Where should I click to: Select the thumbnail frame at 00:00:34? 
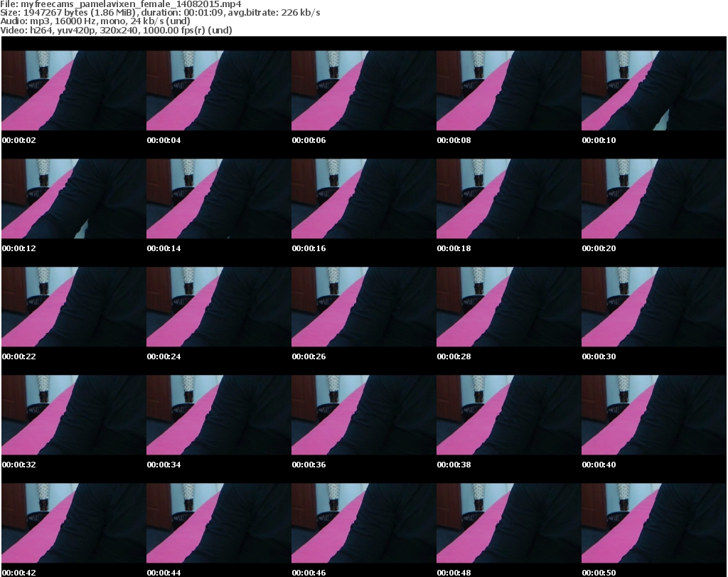coord(218,415)
